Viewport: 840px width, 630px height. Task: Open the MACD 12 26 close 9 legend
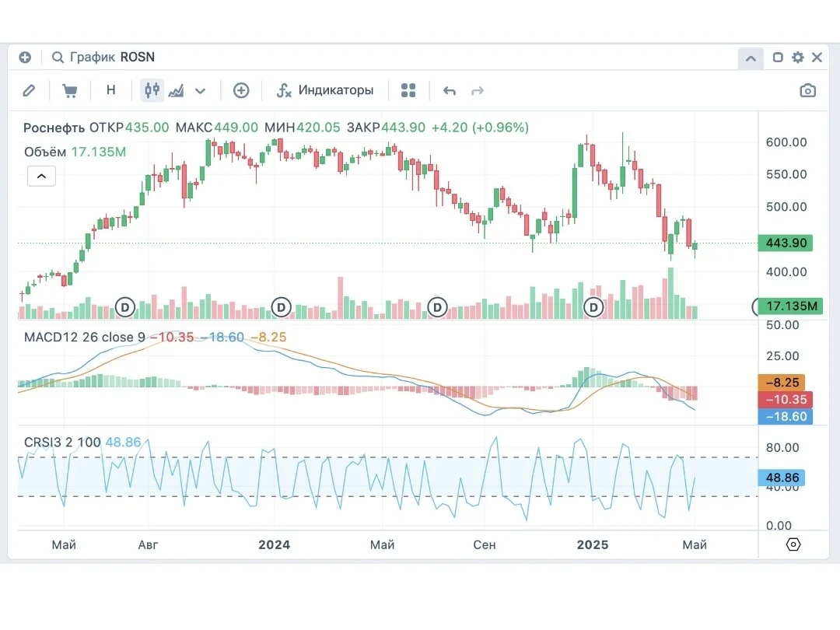(84, 337)
